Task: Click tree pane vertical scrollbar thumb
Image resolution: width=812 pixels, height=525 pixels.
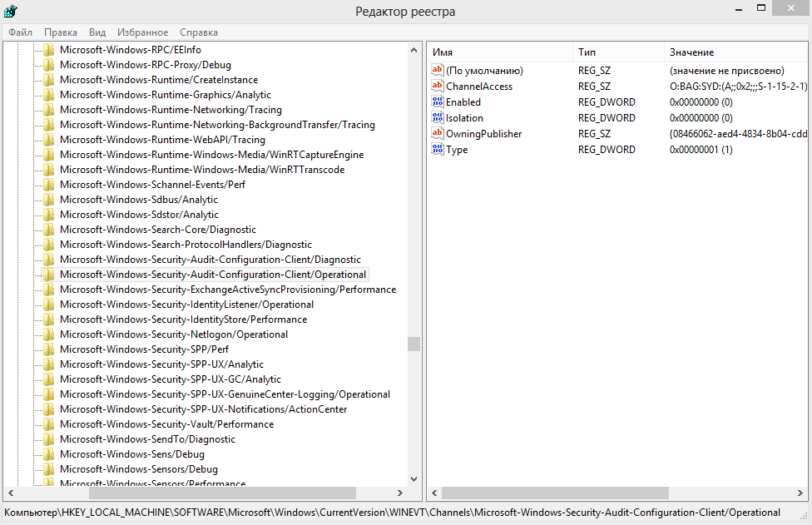Action: point(413,344)
